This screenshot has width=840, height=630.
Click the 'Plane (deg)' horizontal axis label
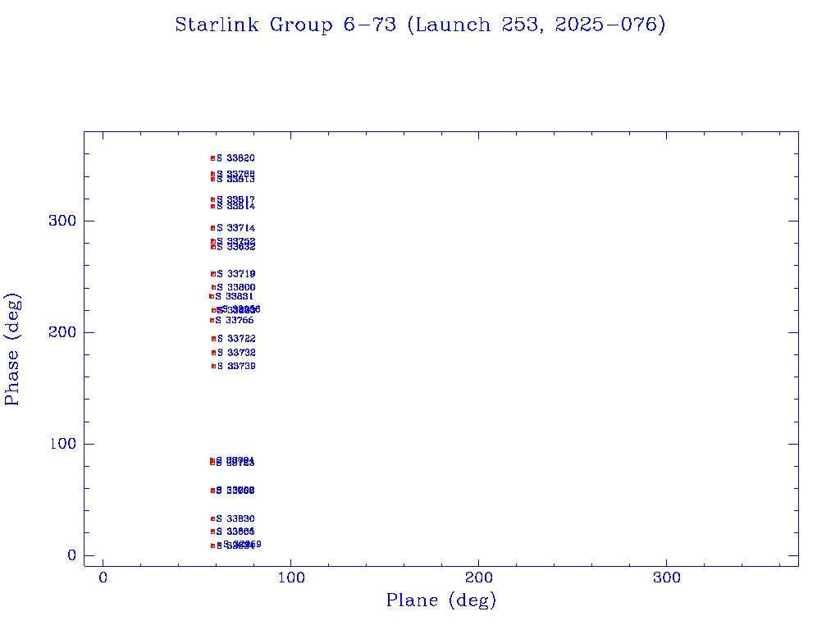point(441,600)
